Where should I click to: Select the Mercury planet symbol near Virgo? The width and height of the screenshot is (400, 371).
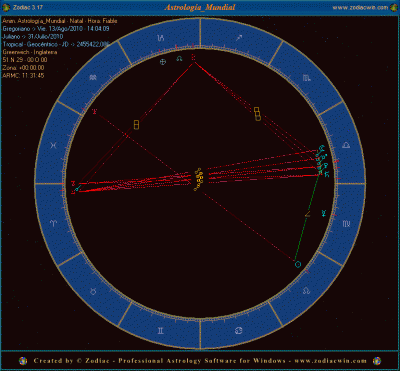(323, 213)
